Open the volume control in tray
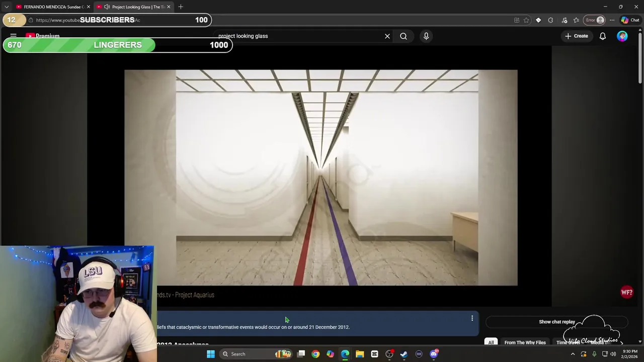 coord(613,354)
